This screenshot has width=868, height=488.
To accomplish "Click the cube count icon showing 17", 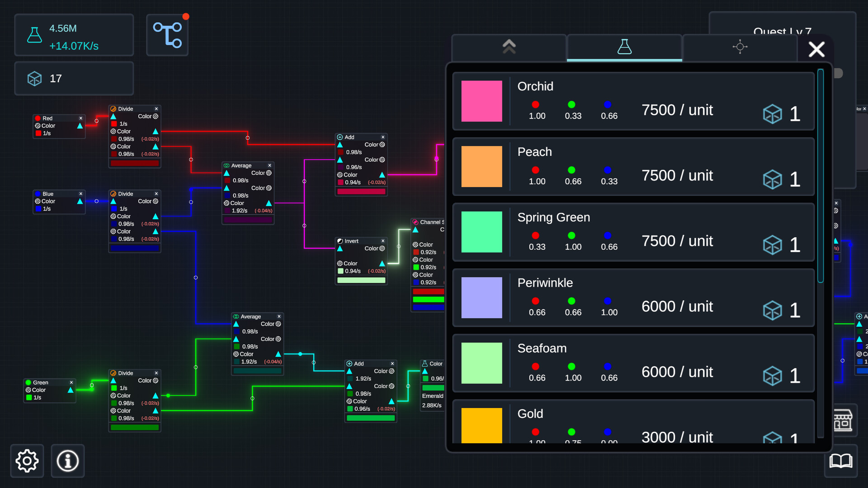I will 34,79.
